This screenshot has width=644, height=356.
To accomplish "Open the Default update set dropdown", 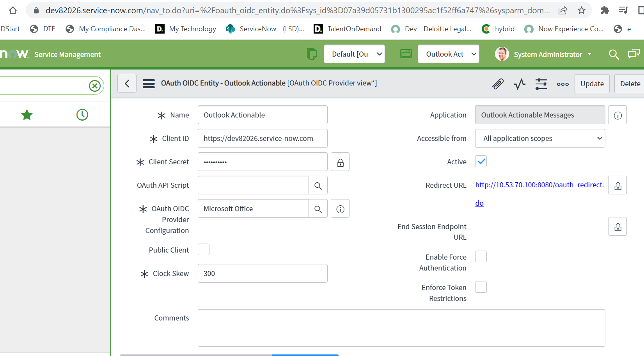I will (x=354, y=54).
